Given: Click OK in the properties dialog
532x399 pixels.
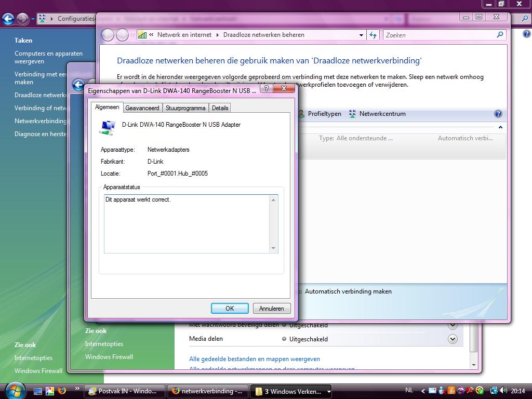Looking at the screenshot, I should pyautogui.click(x=230, y=309).
